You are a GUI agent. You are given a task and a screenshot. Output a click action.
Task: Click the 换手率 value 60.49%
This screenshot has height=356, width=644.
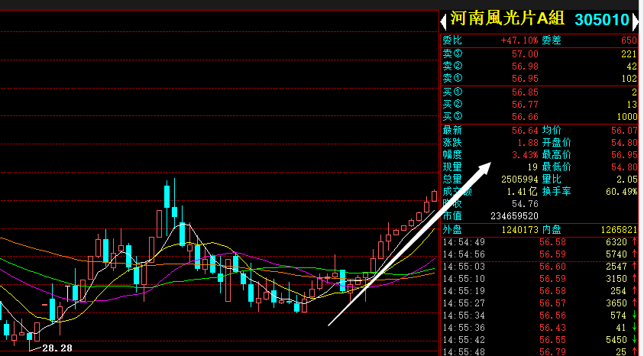click(x=622, y=191)
